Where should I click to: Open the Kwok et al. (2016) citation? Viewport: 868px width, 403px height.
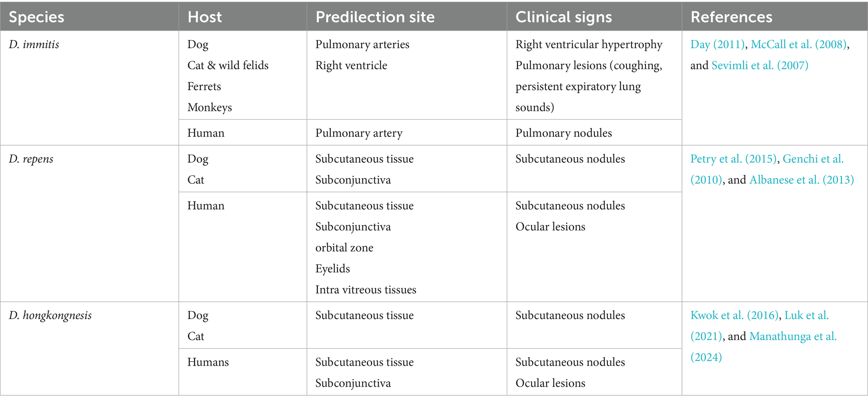[734, 316]
